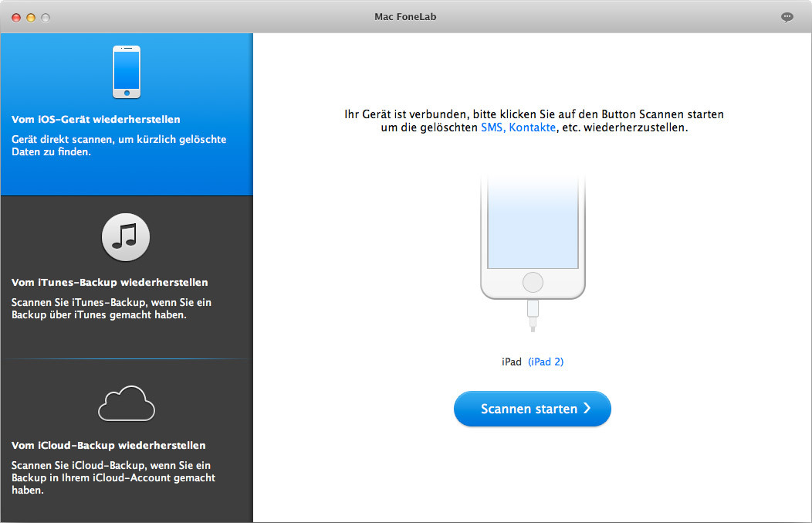Click the iTunes music note icon
This screenshot has width=812, height=523.
tap(126, 237)
